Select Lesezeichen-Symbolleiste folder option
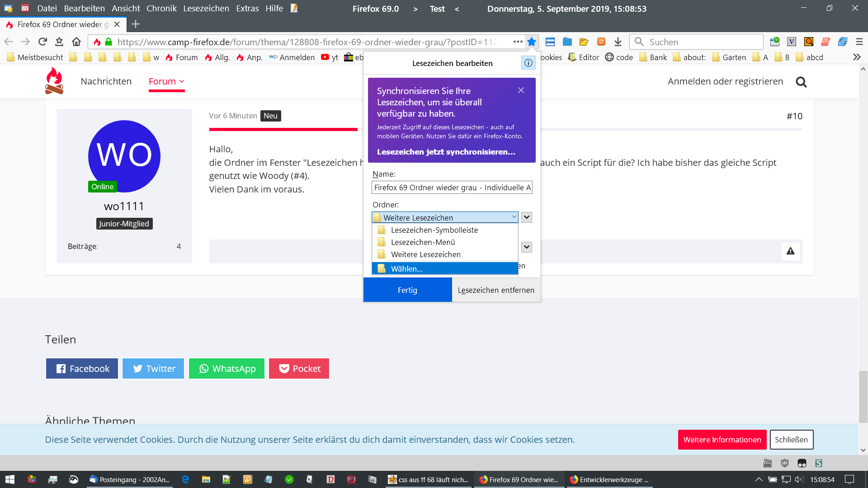The height and width of the screenshot is (488, 868). pos(434,230)
